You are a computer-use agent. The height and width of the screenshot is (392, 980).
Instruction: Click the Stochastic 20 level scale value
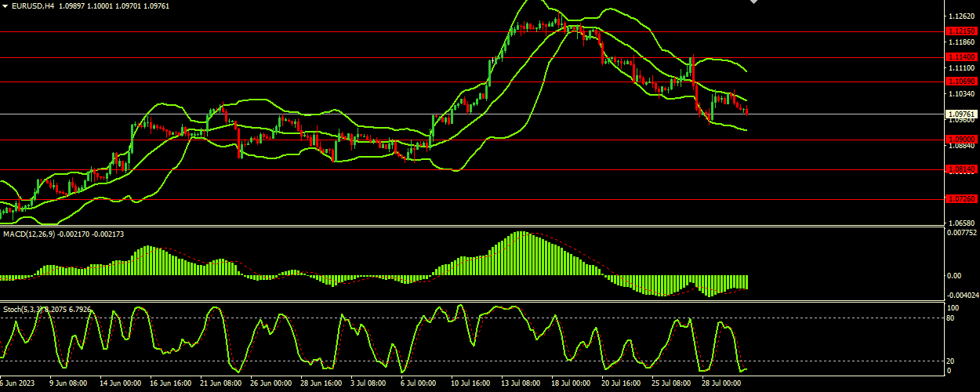click(x=952, y=361)
